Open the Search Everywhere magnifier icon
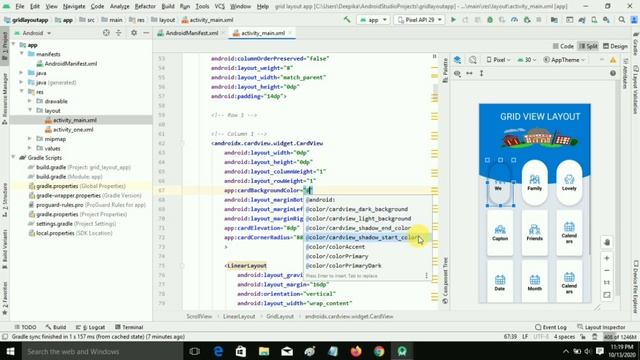Screen dimensions: 640x360 (x=622, y=20)
